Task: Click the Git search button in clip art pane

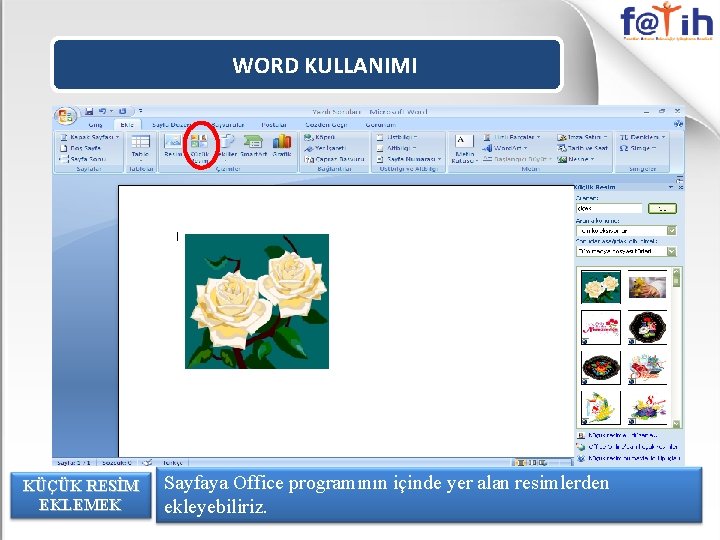Action: coord(662,208)
